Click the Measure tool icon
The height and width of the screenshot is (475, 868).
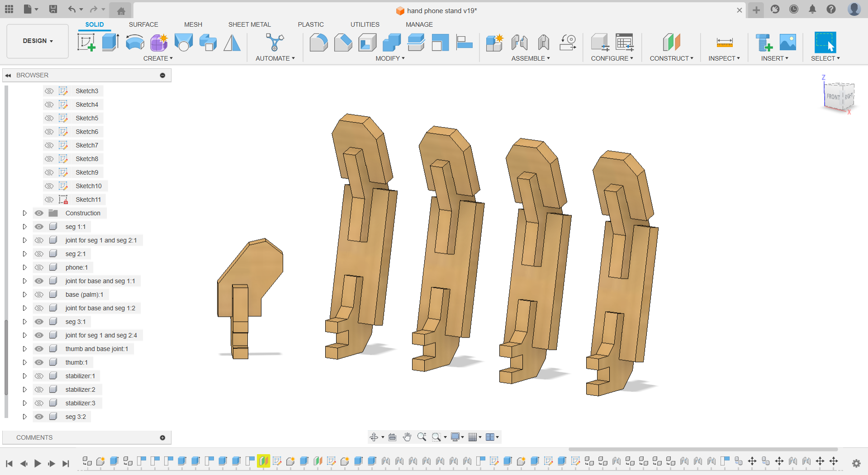coord(725,43)
